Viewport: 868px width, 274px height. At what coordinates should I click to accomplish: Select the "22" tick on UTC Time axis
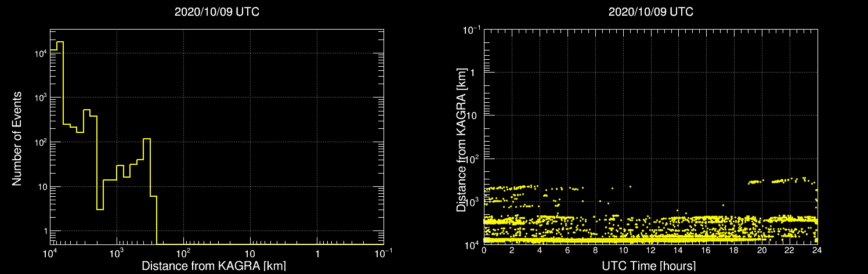pyautogui.click(x=790, y=250)
